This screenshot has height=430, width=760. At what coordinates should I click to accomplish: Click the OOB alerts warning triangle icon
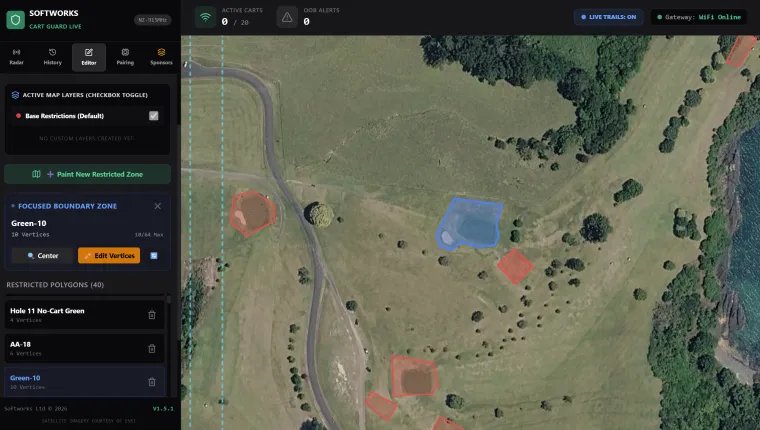(287, 17)
